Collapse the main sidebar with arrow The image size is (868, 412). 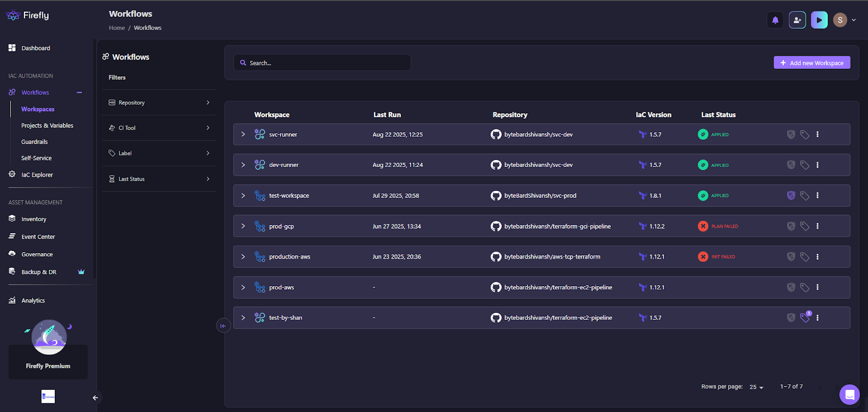(95, 398)
